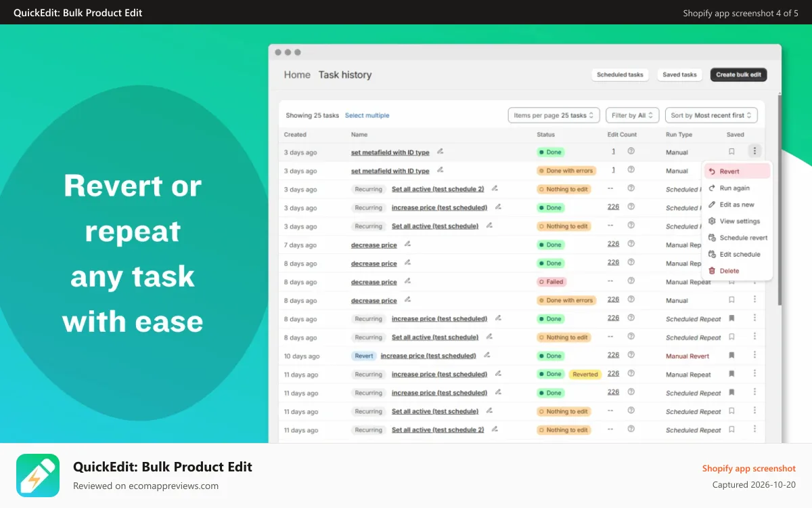
Task: Click the Reverted status badge
Action: click(x=585, y=374)
